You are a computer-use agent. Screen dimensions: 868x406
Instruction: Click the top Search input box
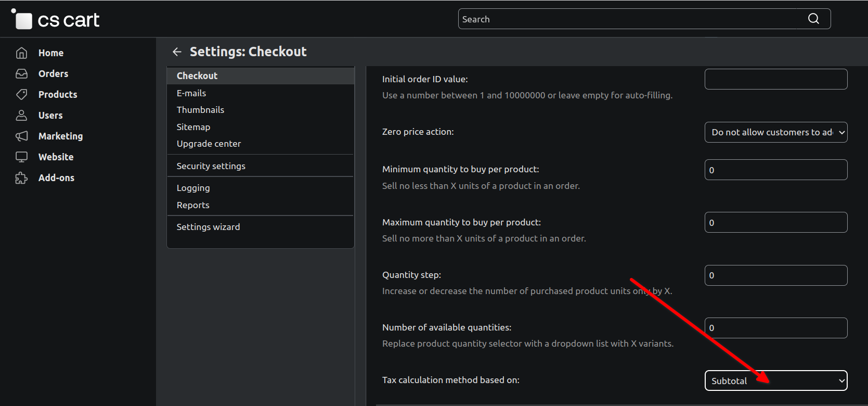point(629,19)
